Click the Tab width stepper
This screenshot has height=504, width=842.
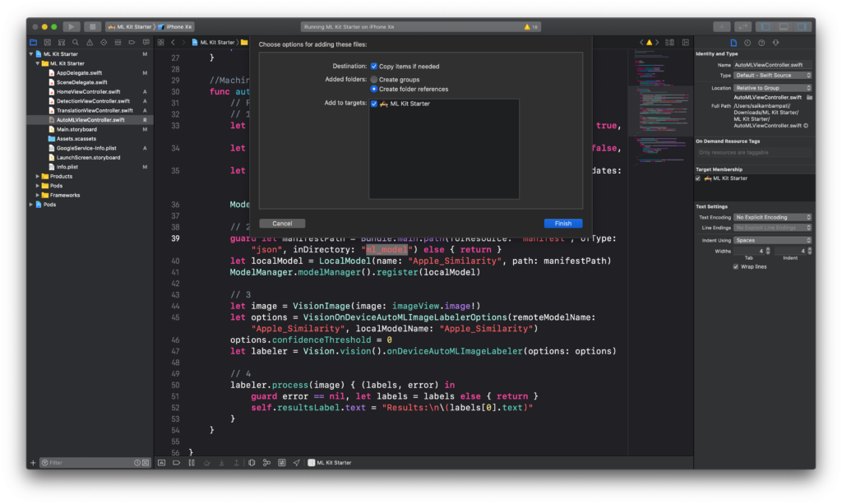coord(768,252)
